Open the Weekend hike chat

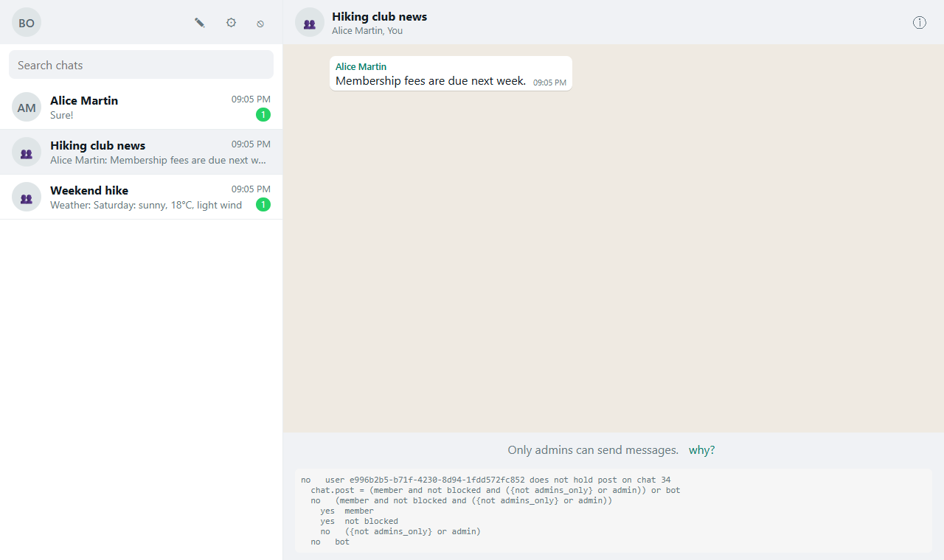coord(141,197)
